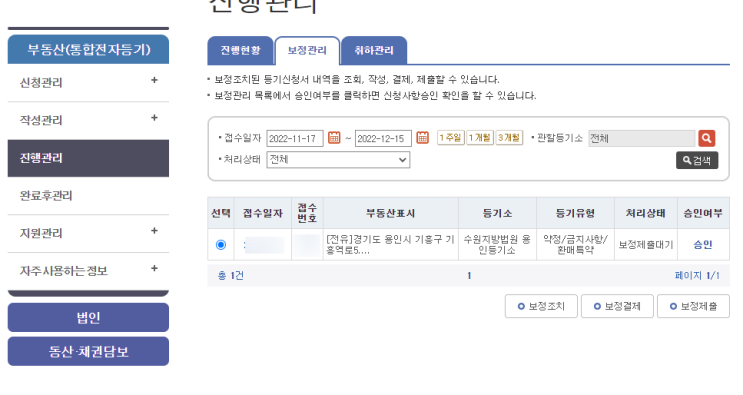Set range to 1주일
This screenshot has height=395, width=743.
click(x=450, y=138)
